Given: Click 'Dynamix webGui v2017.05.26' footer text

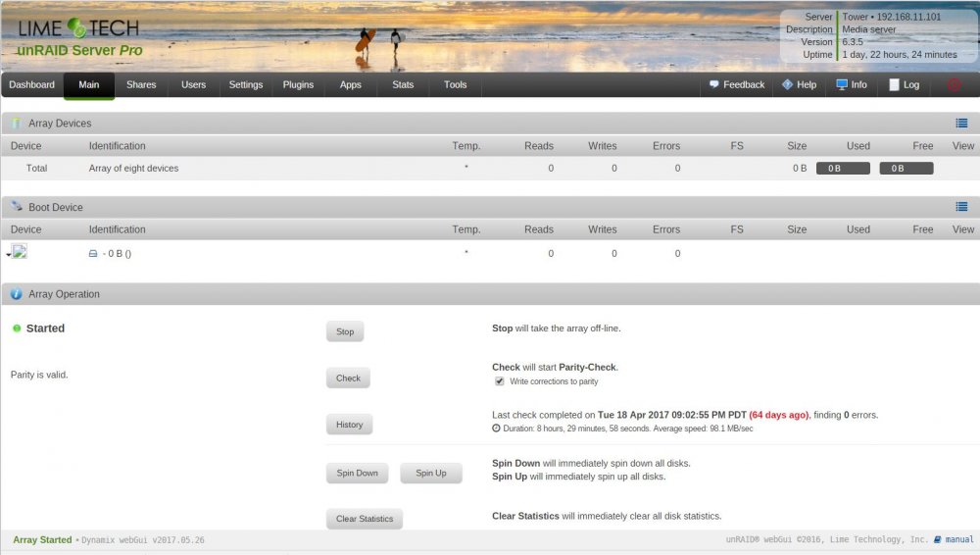Looking at the screenshot, I should (x=143, y=540).
